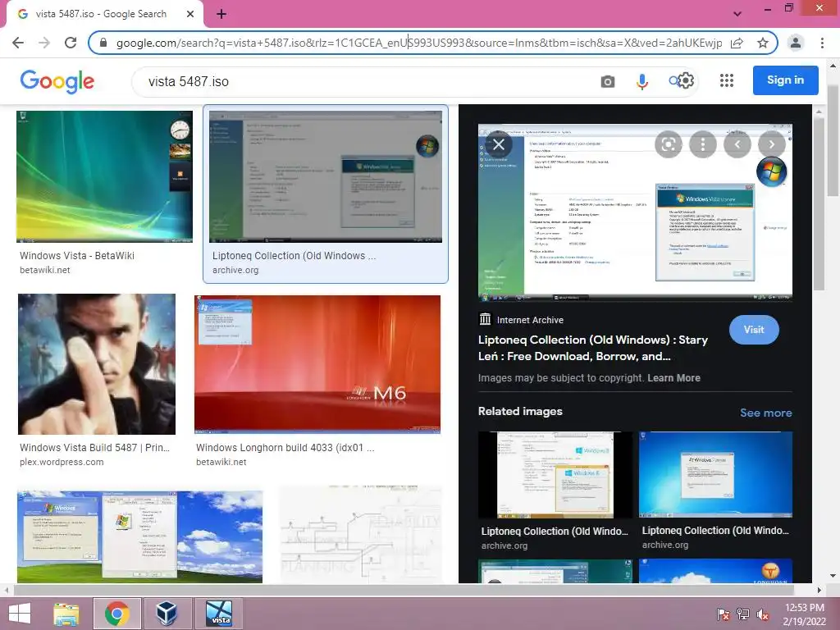Open selected Liptoneq Collection archive.org result

click(326, 194)
